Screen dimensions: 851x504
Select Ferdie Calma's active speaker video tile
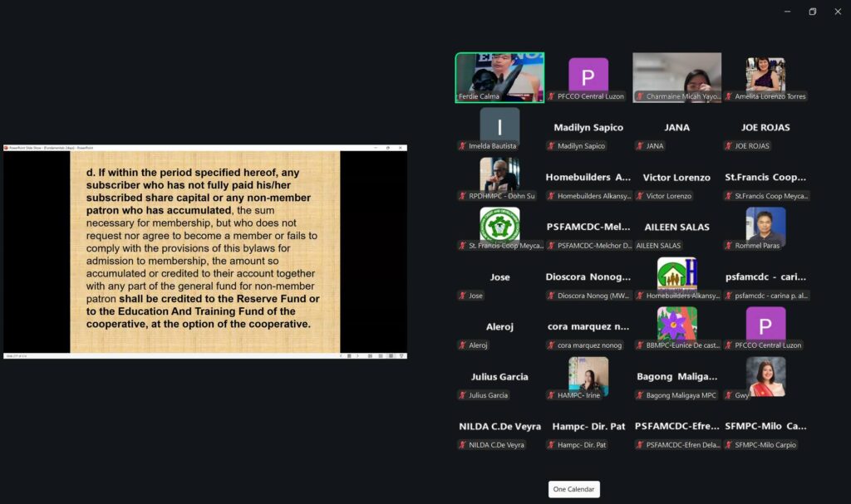499,77
